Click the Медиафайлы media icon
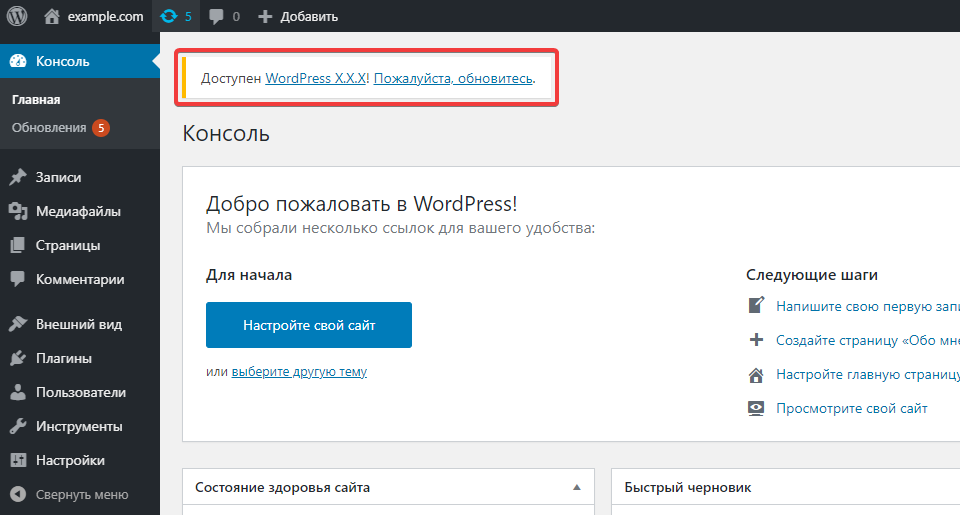Viewport: 960px width, 515px height. click(x=18, y=211)
